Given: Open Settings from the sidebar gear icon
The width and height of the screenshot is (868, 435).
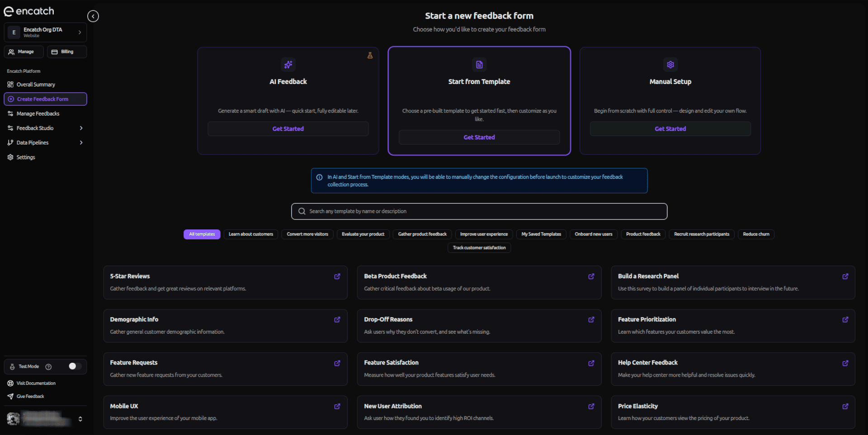Looking at the screenshot, I should point(10,157).
